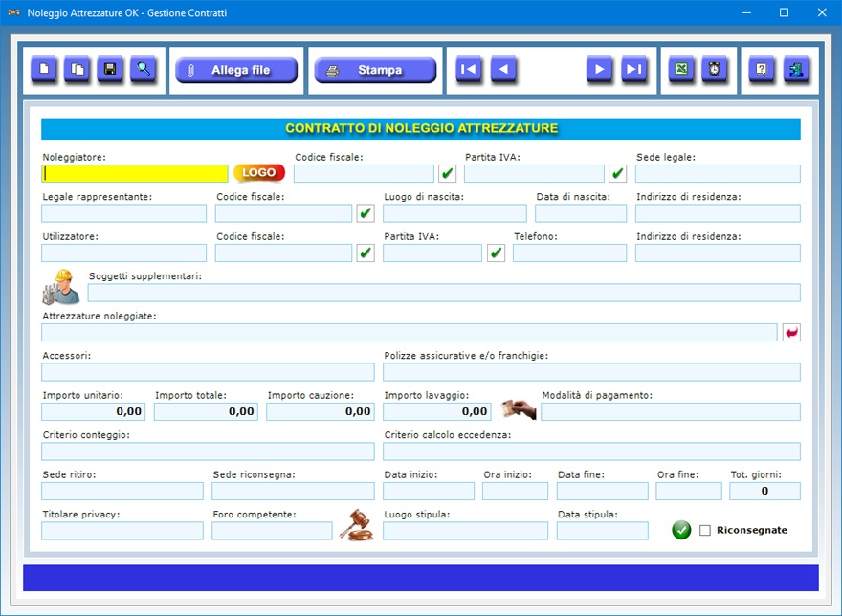Screen dimensions: 842x616
Task: Click the Stampa print button
Action: (375, 71)
